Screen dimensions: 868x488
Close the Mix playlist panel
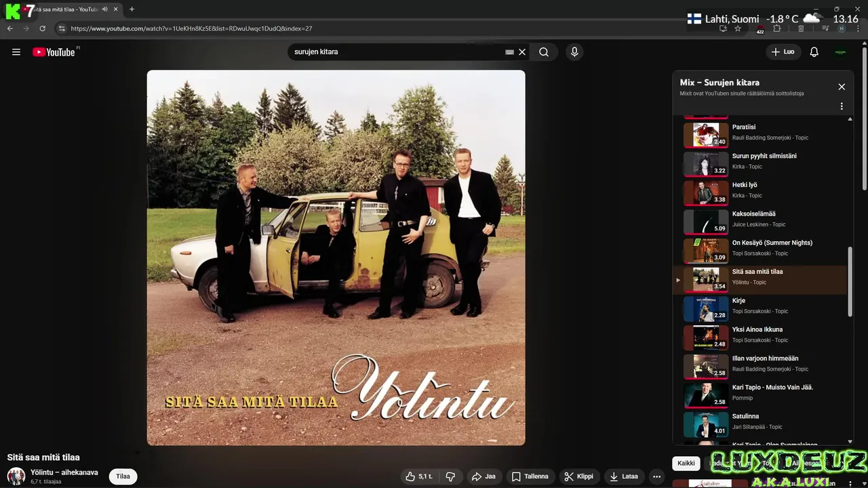(842, 87)
